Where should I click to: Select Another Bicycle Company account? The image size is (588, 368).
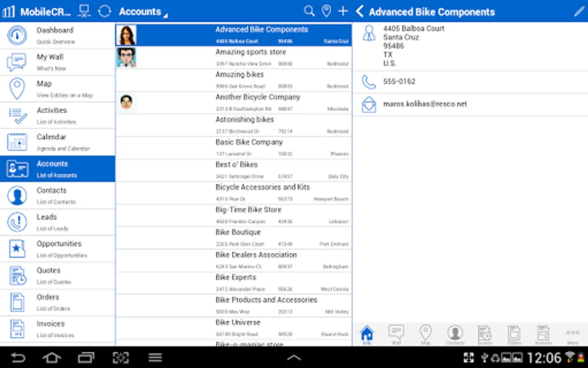(x=234, y=102)
